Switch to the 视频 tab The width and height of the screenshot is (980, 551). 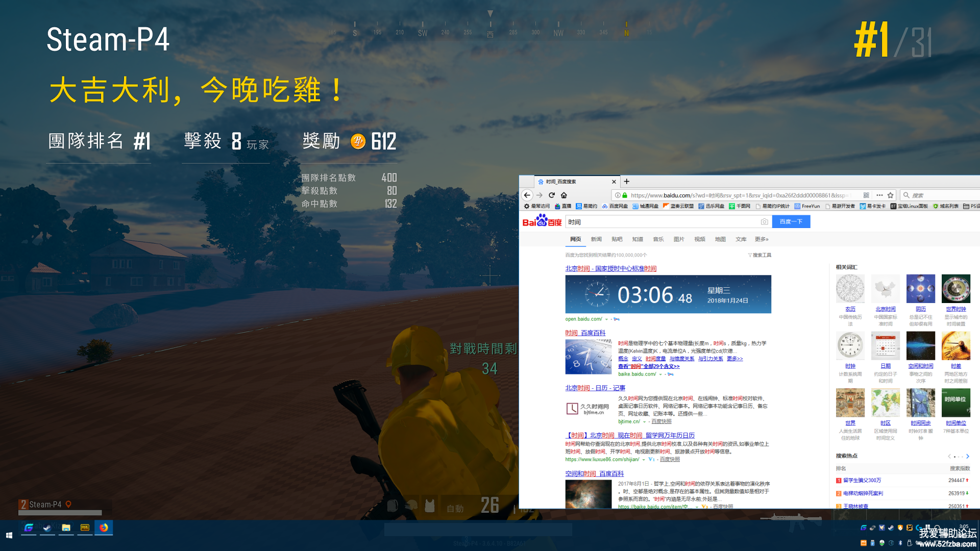tap(700, 239)
